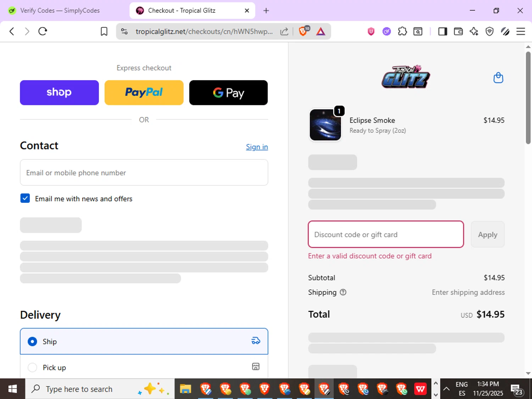This screenshot has width=532, height=399.
Task: Show hidden system tray icons
Action: click(447, 389)
